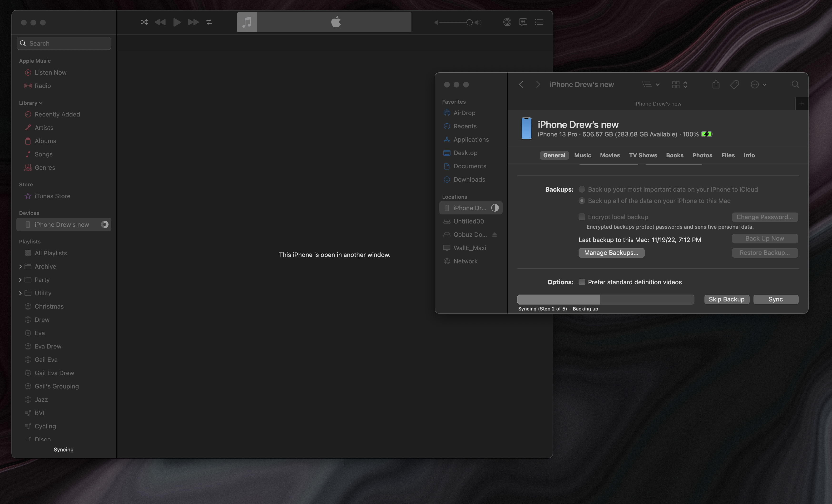Open Finder action menu dropdown
This screenshot has height=504, width=832.
758,84
